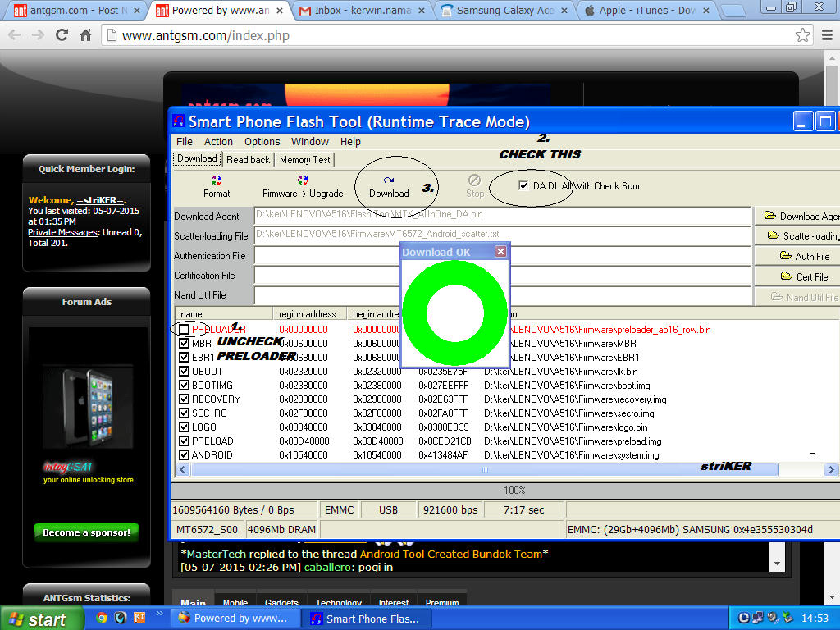
Task: Open the Gadgets forum tab
Action: click(x=281, y=600)
